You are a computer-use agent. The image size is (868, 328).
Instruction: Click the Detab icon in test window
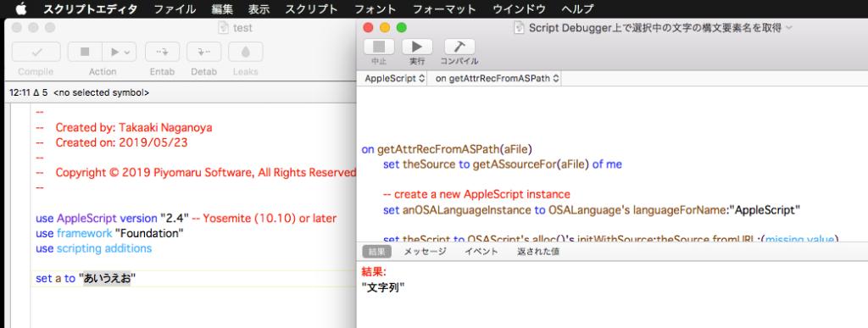[x=203, y=52]
